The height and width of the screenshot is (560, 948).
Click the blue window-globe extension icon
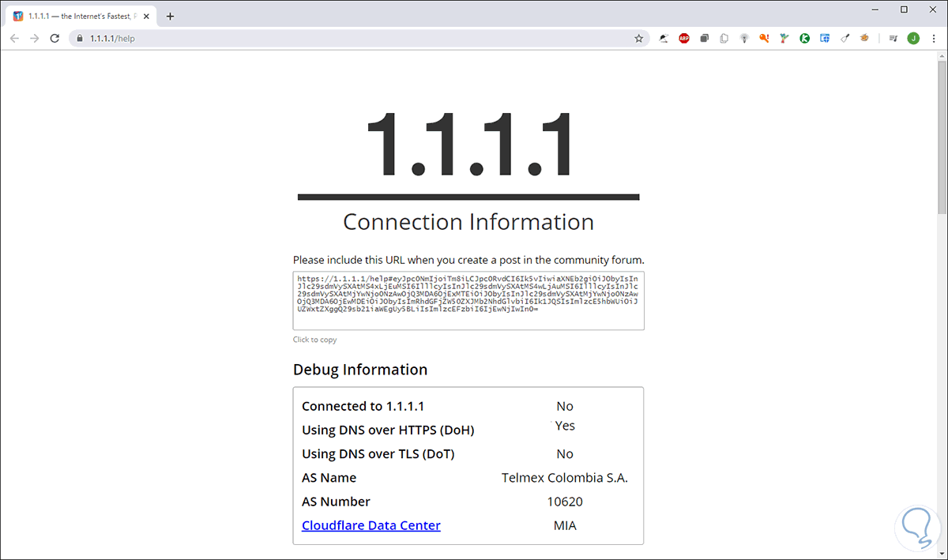pos(825,38)
